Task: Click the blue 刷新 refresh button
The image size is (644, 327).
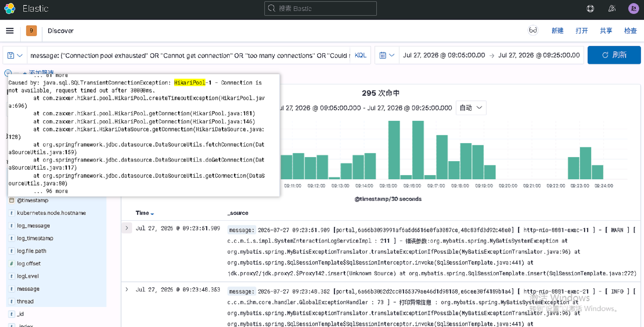Action: coord(614,55)
